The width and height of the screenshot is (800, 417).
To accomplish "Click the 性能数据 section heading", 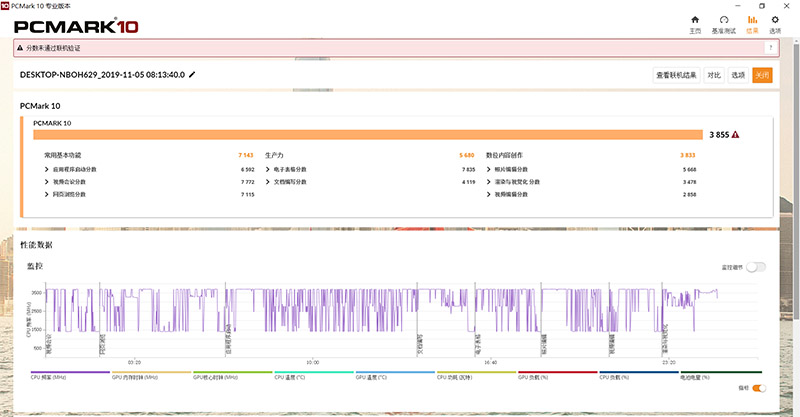I will click(x=36, y=245).
